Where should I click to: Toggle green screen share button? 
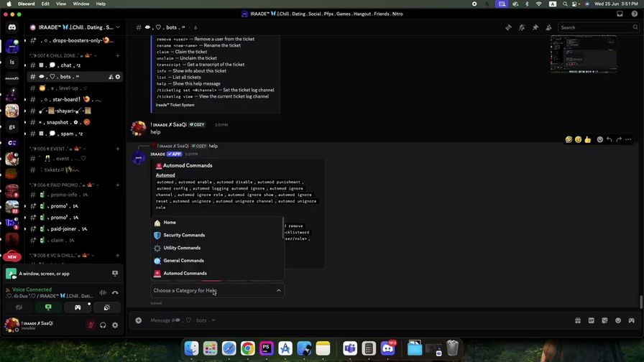48,307
